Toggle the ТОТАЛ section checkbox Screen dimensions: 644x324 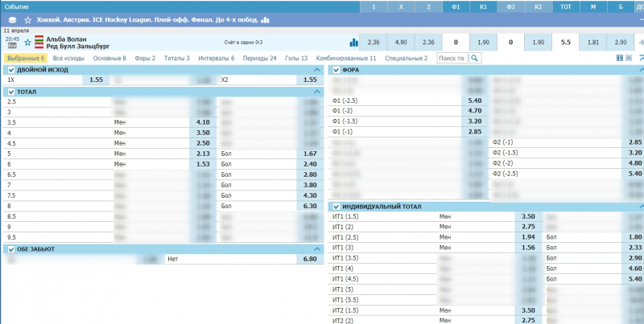[10, 92]
